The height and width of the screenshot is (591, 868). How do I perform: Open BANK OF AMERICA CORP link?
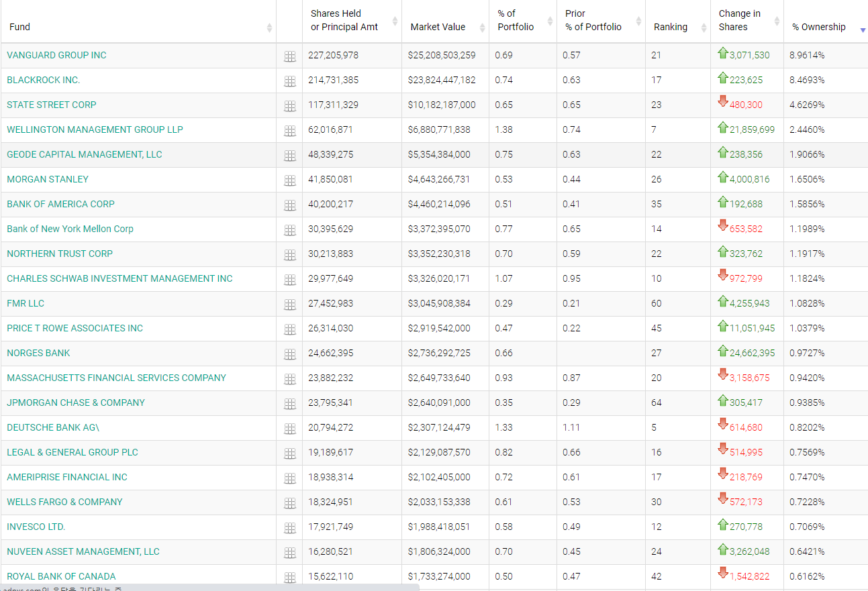point(60,204)
